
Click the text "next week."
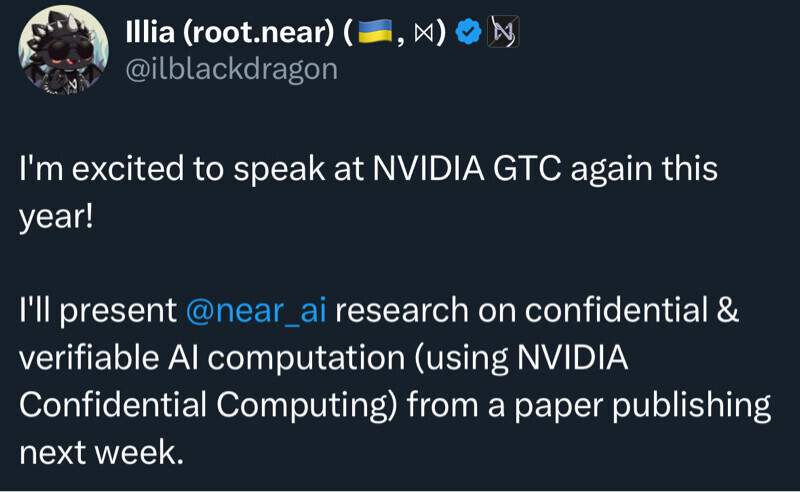point(102,451)
